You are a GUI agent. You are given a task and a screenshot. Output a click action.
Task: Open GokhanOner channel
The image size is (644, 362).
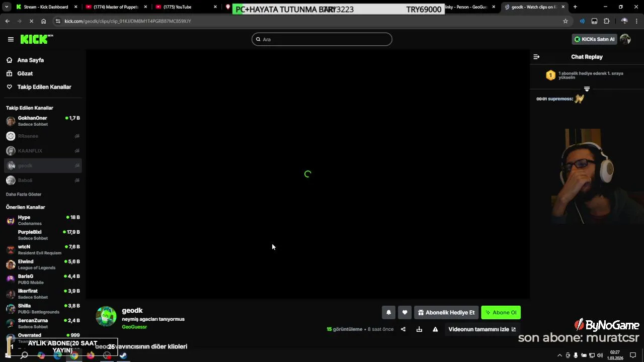43,121
